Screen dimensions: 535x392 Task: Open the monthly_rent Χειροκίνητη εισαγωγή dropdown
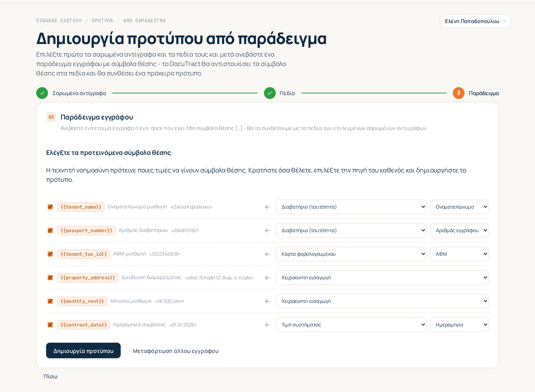click(382, 301)
